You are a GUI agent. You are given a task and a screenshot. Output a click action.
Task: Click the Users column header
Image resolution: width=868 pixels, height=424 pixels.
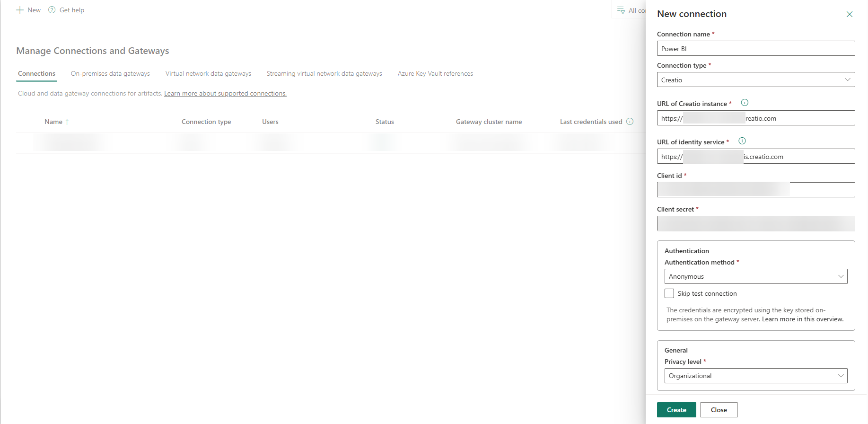[270, 122]
